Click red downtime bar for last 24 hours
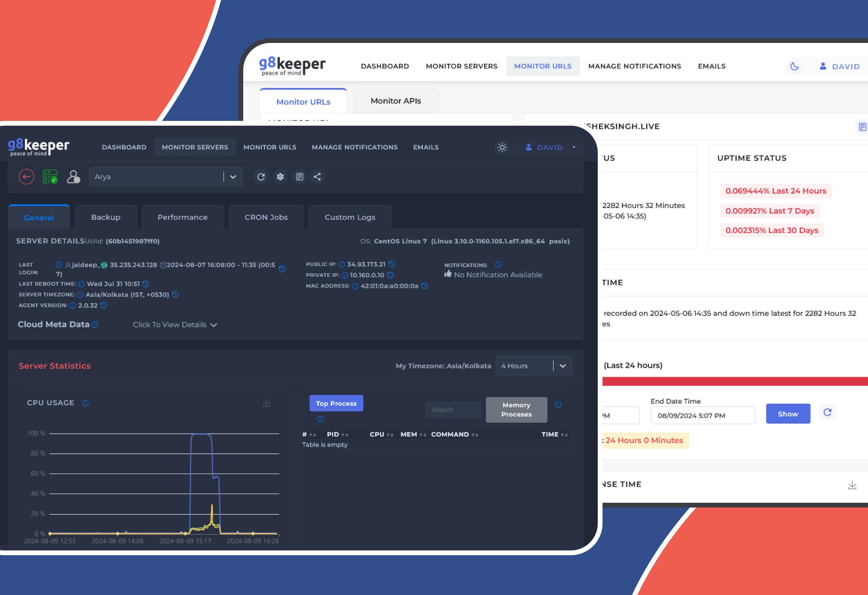The width and height of the screenshot is (868, 595). pyautogui.click(x=735, y=381)
